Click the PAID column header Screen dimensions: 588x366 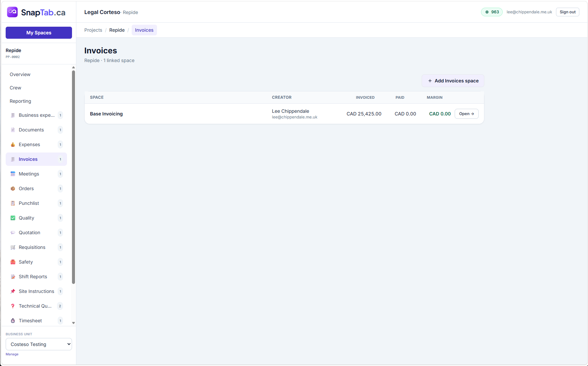400,97
